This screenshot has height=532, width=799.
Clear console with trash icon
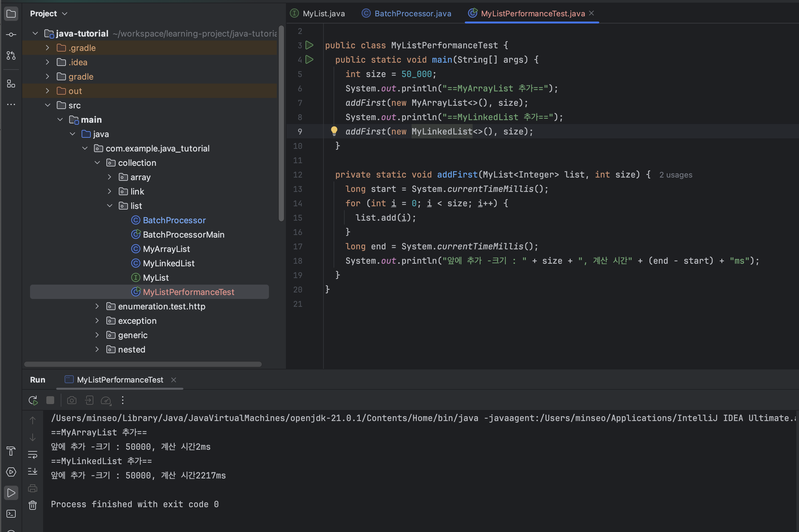(x=33, y=505)
